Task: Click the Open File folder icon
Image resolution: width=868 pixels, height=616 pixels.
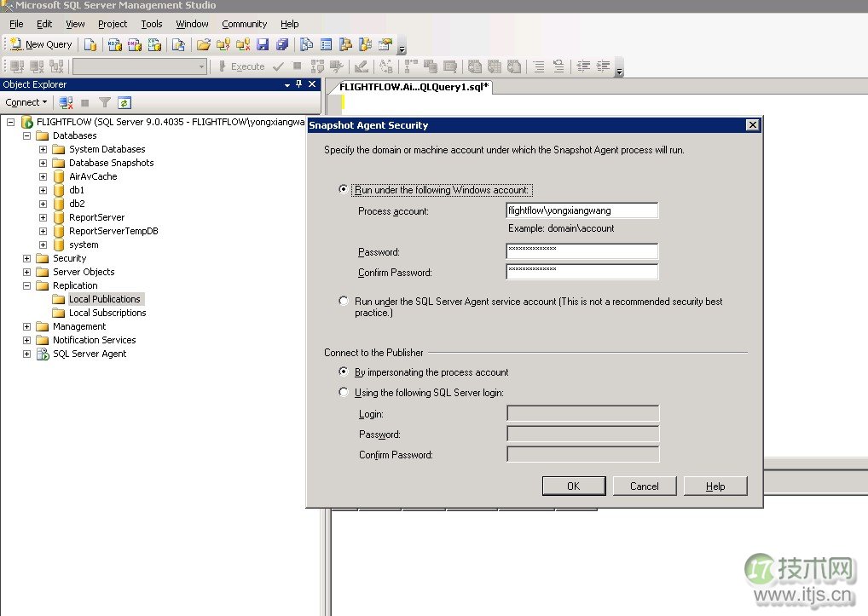Action: click(x=204, y=44)
